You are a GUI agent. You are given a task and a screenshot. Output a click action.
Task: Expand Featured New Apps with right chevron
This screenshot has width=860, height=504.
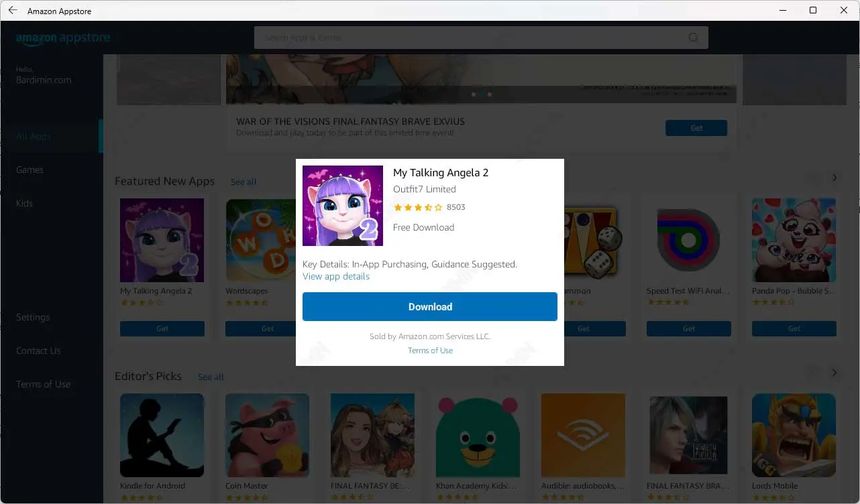[835, 178]
